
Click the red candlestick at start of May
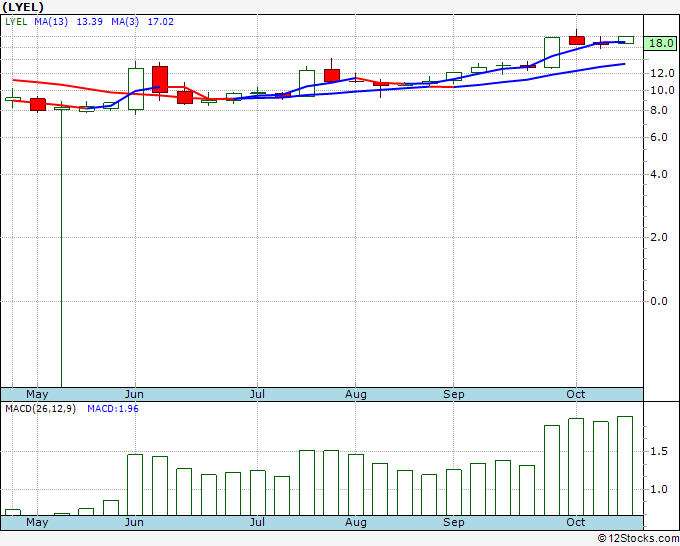pos(38,105)
